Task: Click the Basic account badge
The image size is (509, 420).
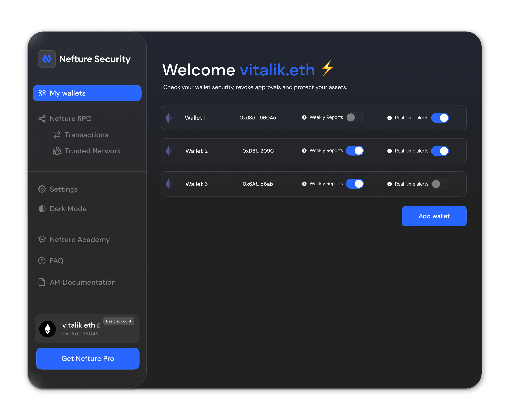Action: click(x=119, y=321)
